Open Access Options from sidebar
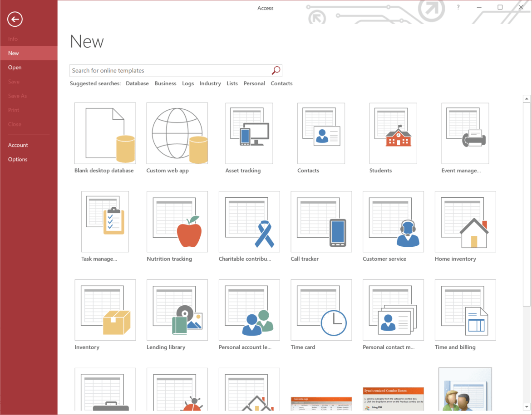 29,159
